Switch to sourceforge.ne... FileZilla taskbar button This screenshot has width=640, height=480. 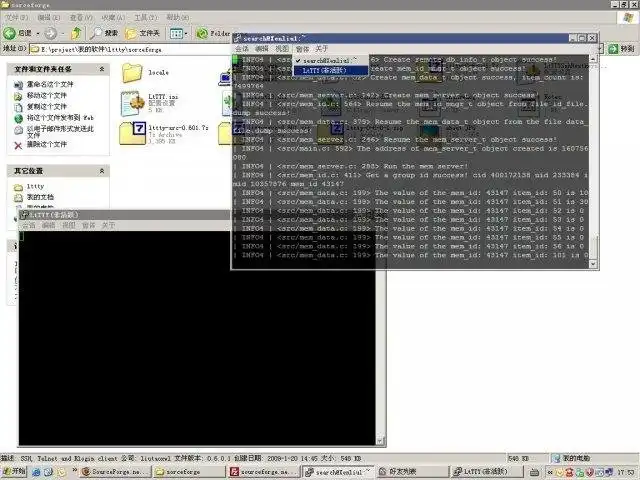pos(264,472)
